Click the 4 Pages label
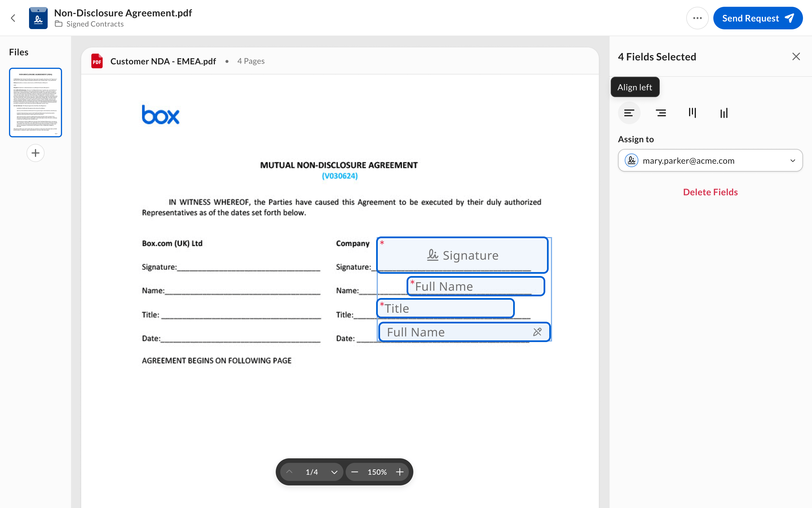Image resolution: width=812 pixels, height=508 pixels. (x=251, y=61)
